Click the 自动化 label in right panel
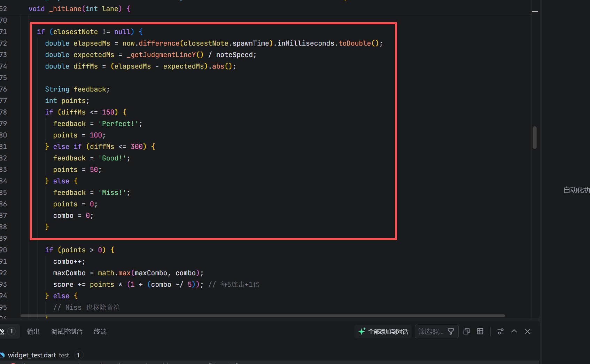The width and height of the screenshot is (590, 364). [576, 190]
